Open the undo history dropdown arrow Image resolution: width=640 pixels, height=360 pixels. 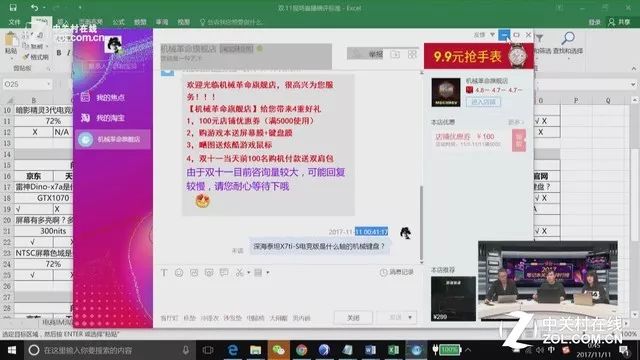tap(44, 8)
